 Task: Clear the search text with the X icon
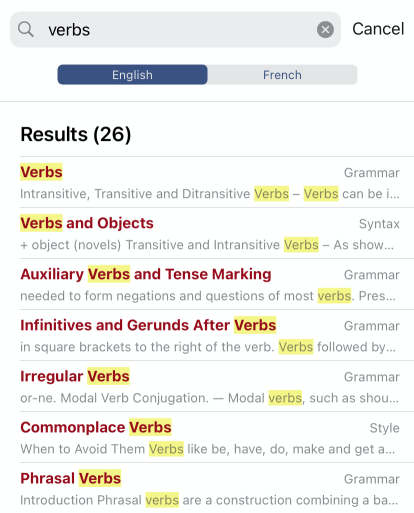[x=325, y=30]
